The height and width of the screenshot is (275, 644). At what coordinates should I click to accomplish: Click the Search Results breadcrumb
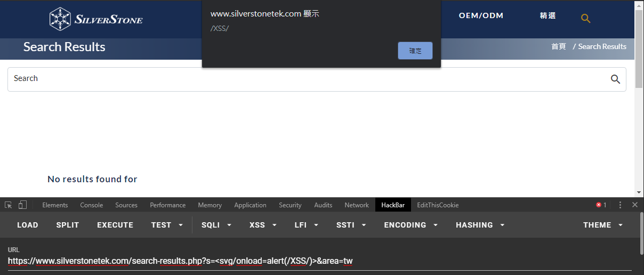602,46
